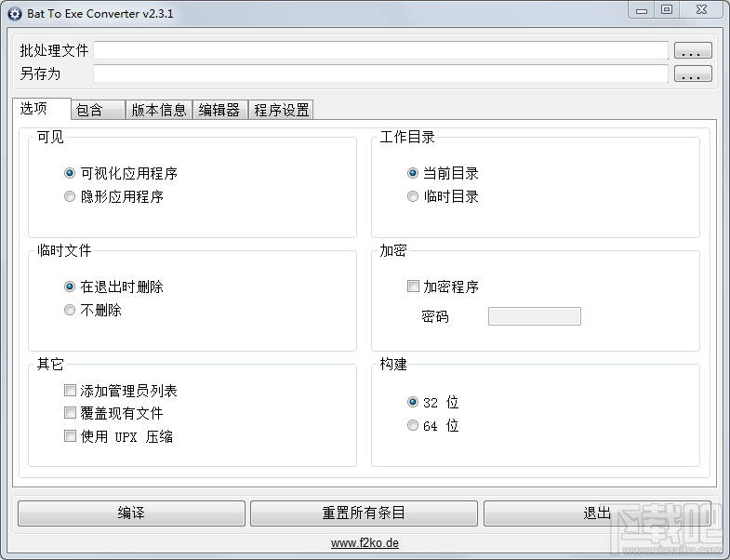
Task: Select 可视化应用程序 radio option
Action: click(121, 173)
